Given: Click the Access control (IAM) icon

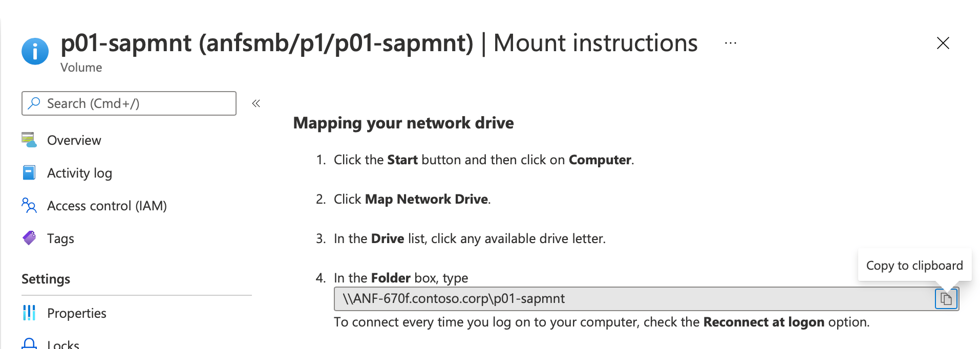Looking at the screenshot, I should click(x=29, y=206).
